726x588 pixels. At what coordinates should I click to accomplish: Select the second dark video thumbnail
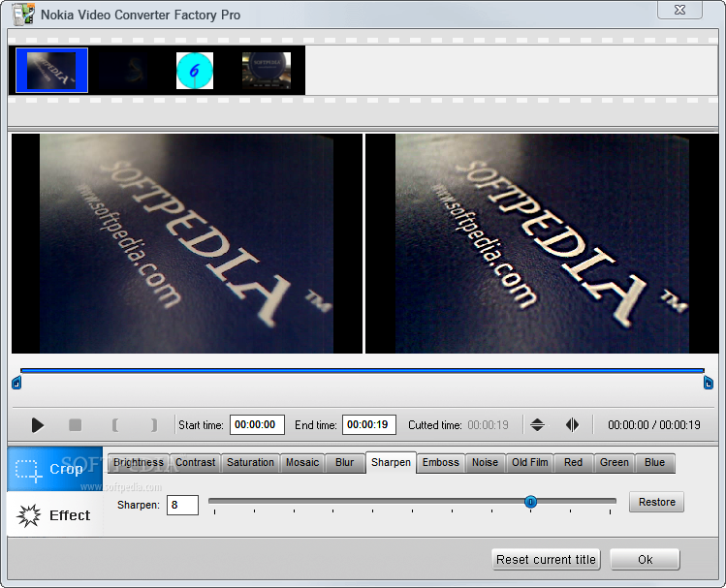pos(123,71)
